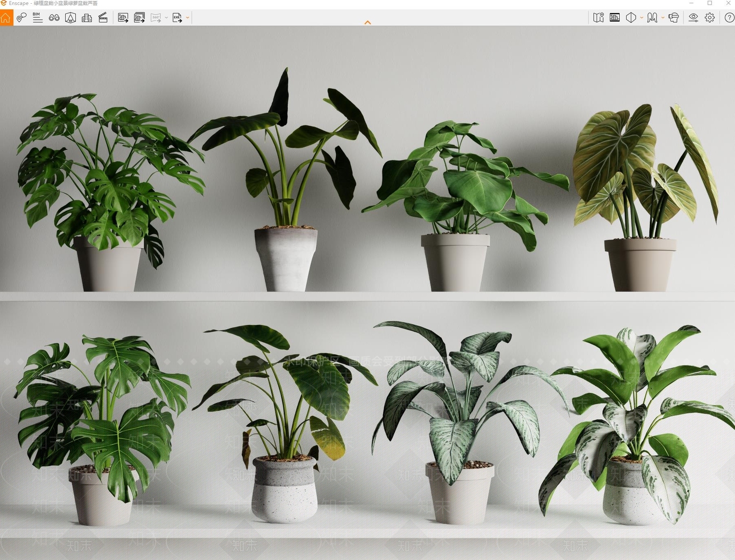Expand the 360° panorama export dropdown
735x560 pixels.
[x=166, y=18]
